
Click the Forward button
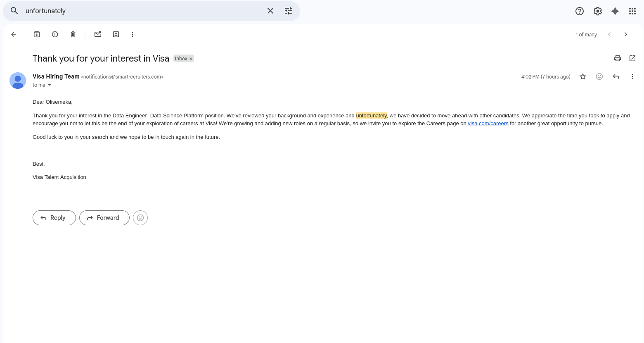(x=104, y=218)
